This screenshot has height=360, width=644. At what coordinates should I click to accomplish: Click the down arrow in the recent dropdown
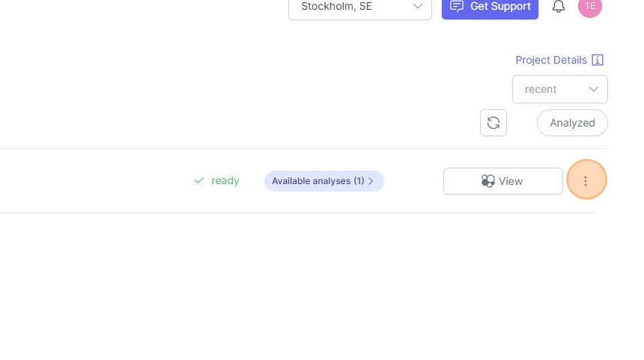pyautogui.click(x=594, y=89)
